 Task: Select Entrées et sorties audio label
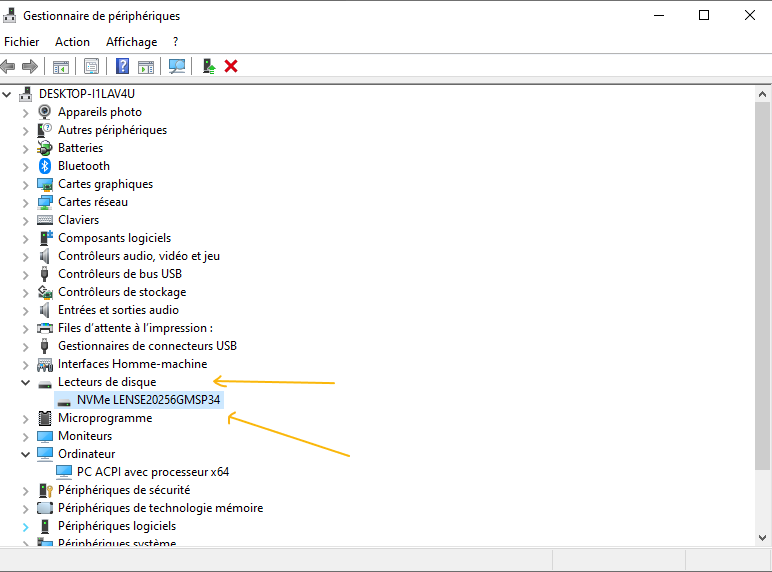click(x=118, y=310)
